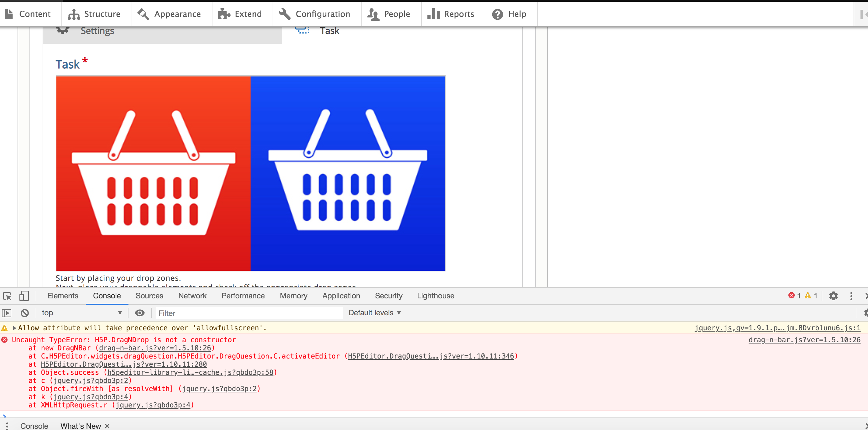
Task: Show the console sidebar
Action: click(x=7, y=313)
